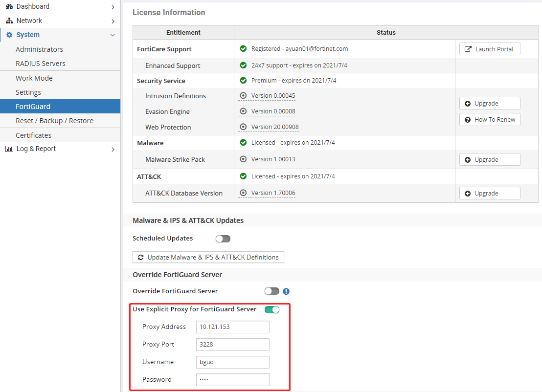The width and height of the screenshot is (542, 392).
Task: Click green check beside Registered status
Action: tap(243, 49)
